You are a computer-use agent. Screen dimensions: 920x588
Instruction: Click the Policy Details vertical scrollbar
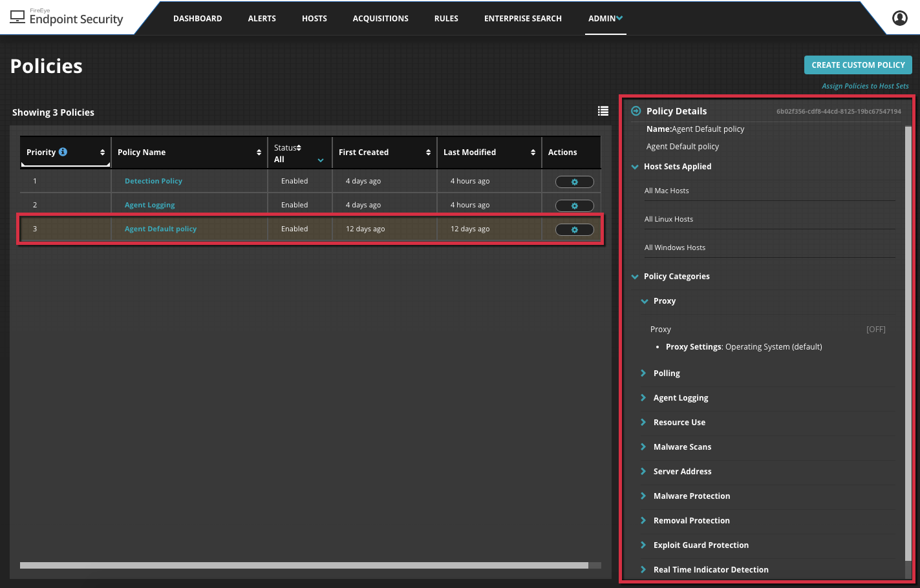click(908, 342)
